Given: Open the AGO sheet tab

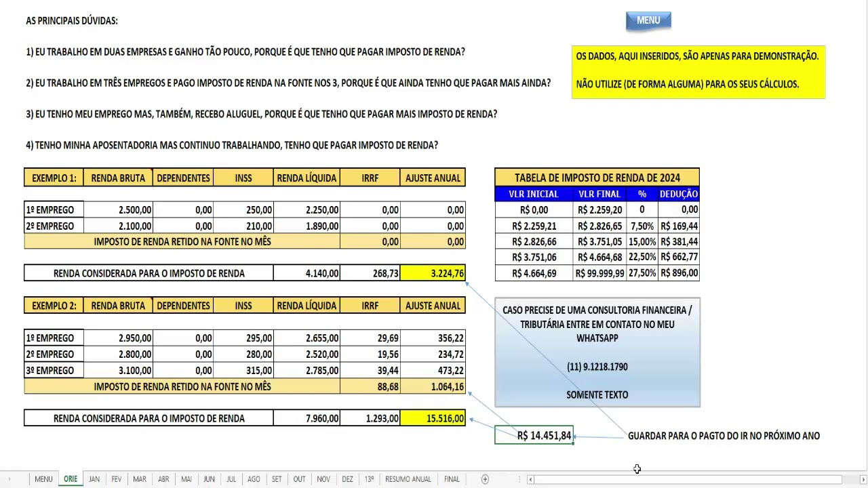Looking at the screenshot, I should point(254,479).
